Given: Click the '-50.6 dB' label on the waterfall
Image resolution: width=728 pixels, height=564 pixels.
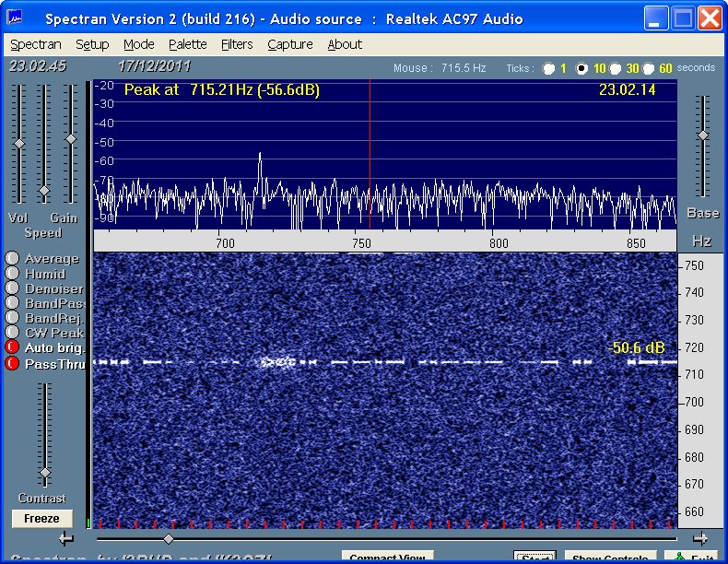Looking at the screenshot, I should (x=637, y=347).
